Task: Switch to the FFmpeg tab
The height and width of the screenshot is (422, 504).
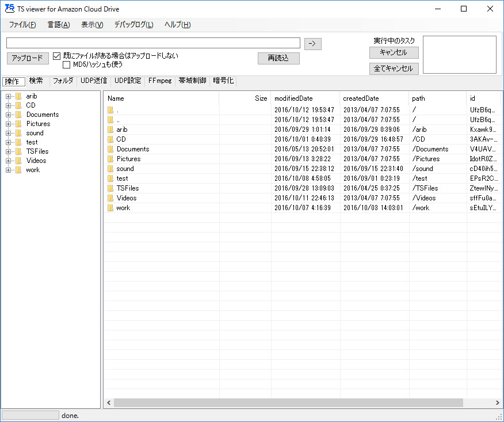Action: [x=160, y=81]
